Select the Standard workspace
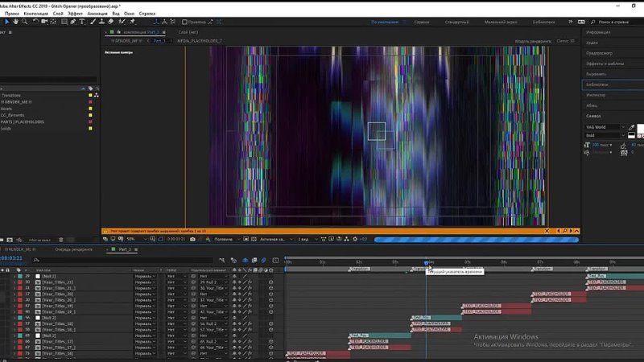 click(x=456, y=22)
